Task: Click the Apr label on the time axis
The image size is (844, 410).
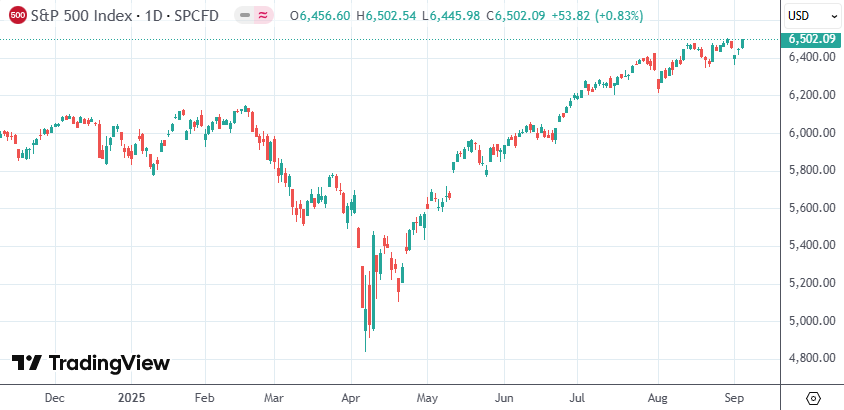Action: [x=349, y=397]
